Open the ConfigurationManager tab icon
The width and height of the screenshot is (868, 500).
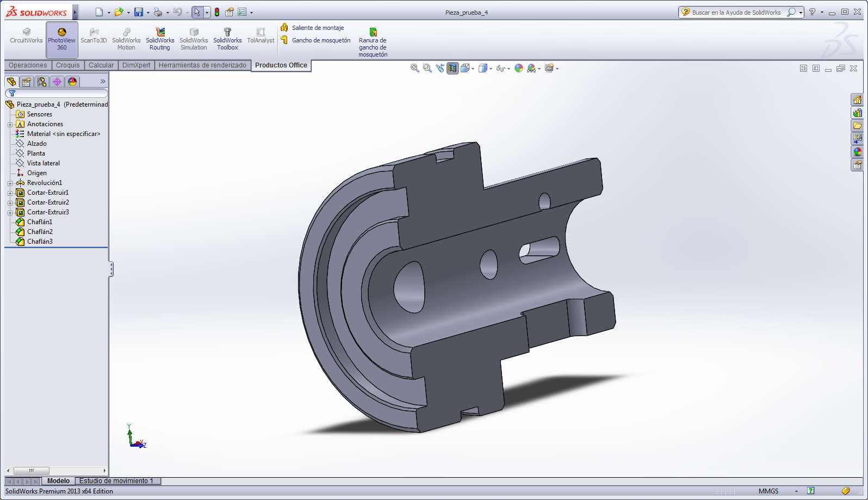pos(42,82)
